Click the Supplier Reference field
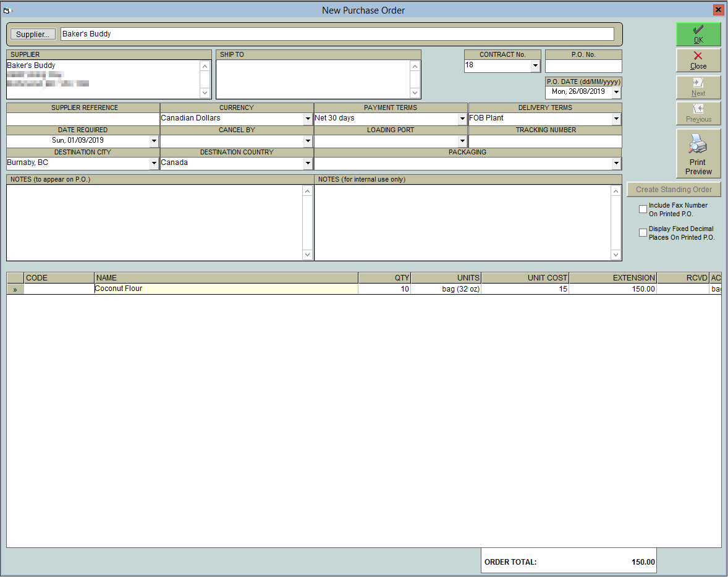This screenshot has height=577, width=728. click(83, 119)
